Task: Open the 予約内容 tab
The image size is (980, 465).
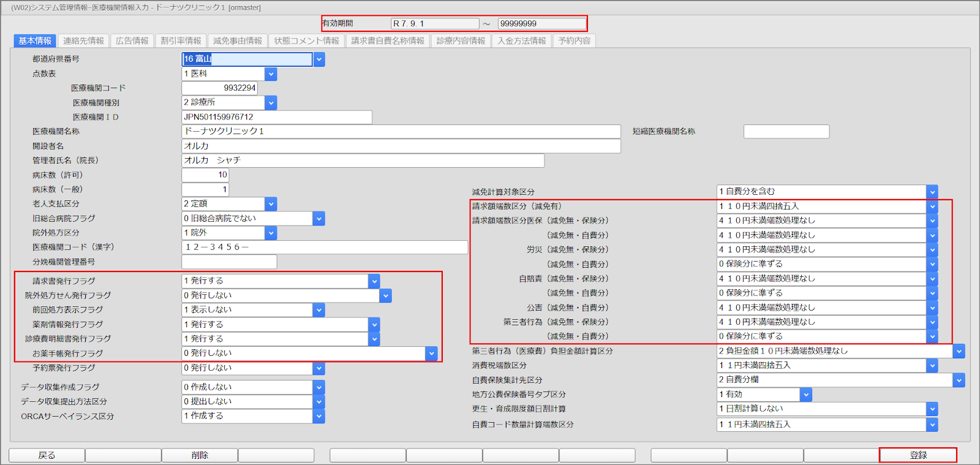Action: pos(575,41)
